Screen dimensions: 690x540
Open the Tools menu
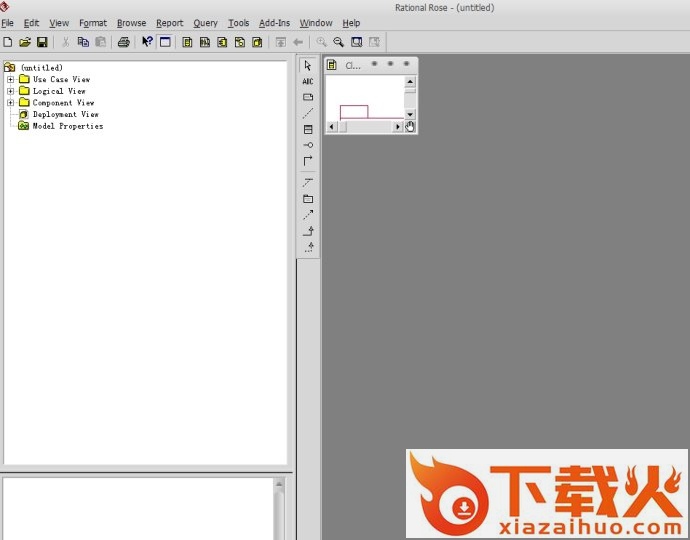pyautogui.click(x=238, y=23)
